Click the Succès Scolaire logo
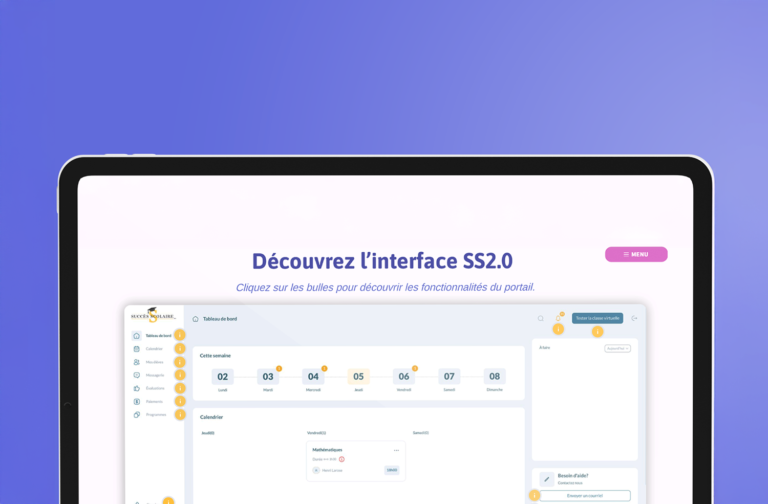 point(153,315)
